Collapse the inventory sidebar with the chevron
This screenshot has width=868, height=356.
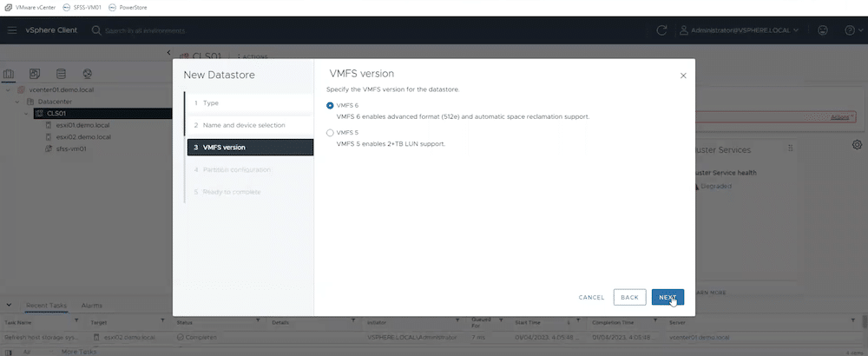(169, 53)
